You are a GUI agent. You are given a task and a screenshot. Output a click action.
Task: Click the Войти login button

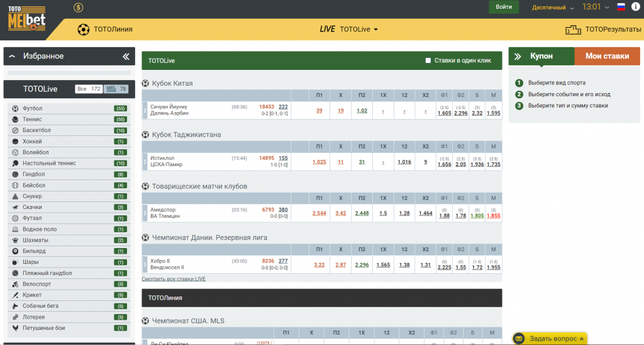(504, 7)
